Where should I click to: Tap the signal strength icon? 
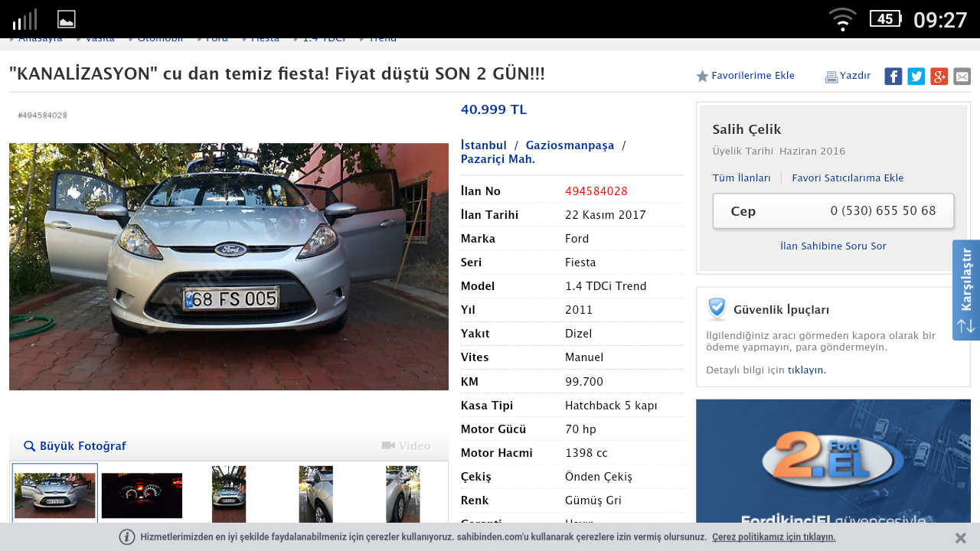pos(24,19)
